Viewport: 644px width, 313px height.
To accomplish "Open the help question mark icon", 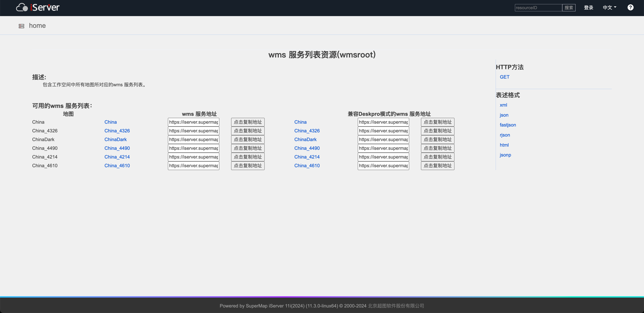I will (631, 7).
